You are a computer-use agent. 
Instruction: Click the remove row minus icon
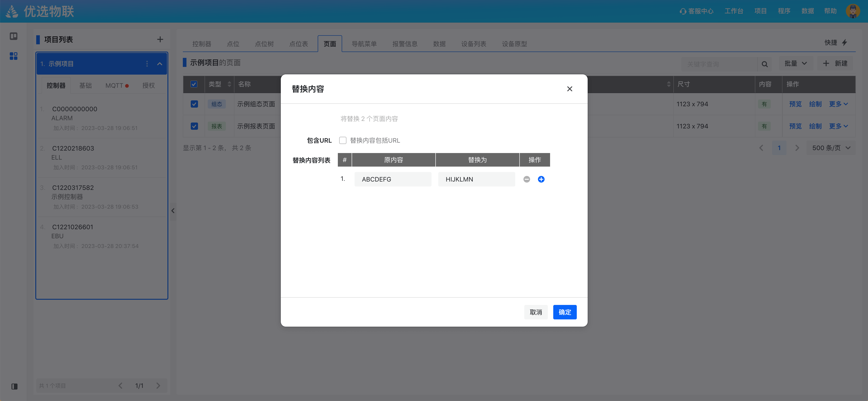527,179
